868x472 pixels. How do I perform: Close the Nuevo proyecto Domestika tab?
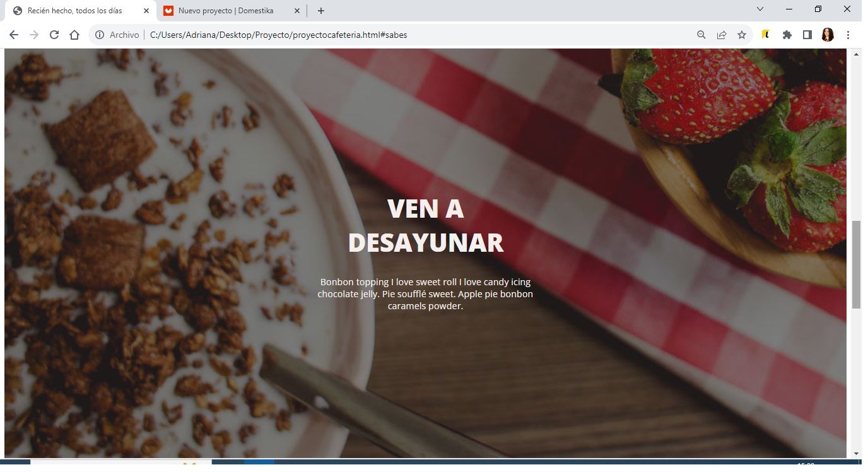(297, 11)
